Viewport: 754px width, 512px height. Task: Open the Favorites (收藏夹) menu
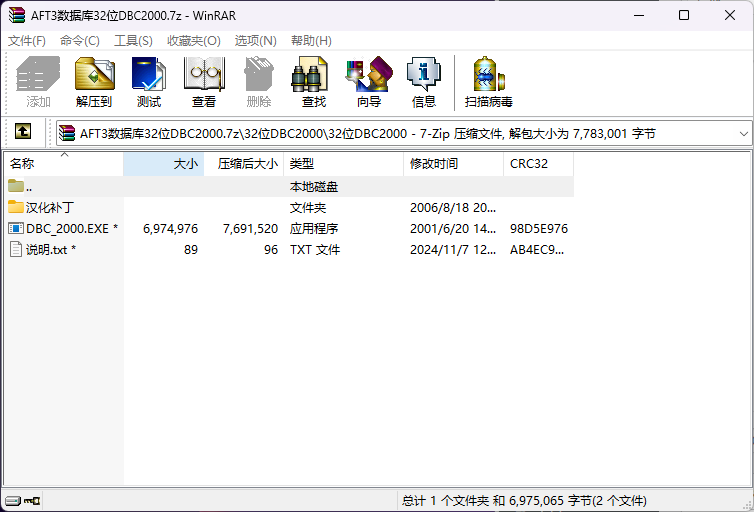coord(193,41)
